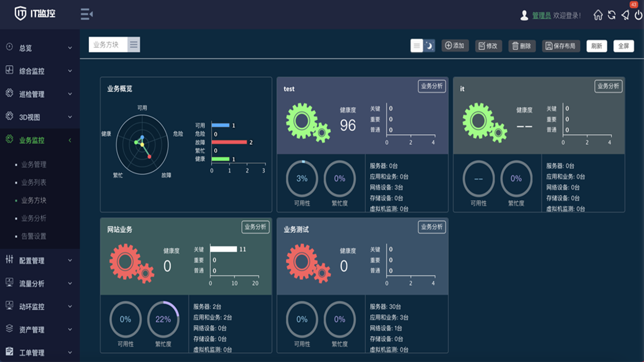The width and height of the screenshot is (644, 362).
Task: Switch to light list theme toggle
Action: pyautogui.click(x=417, y=46)
